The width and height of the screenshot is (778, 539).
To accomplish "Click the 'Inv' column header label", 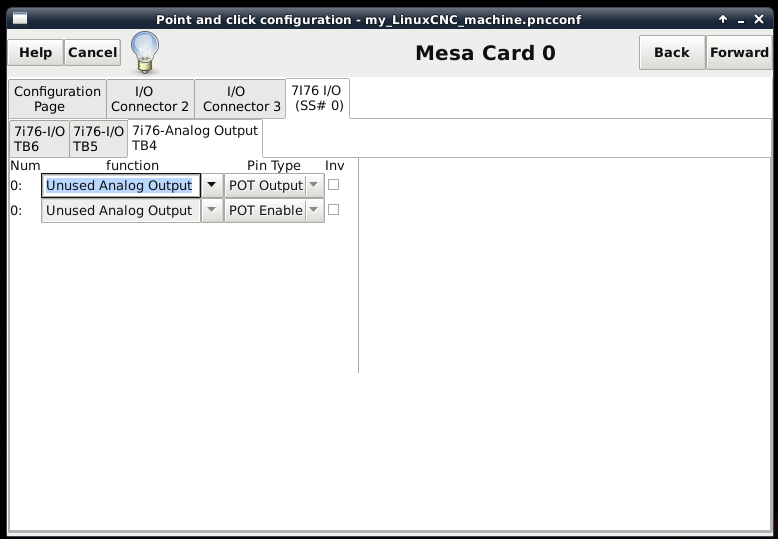I will (335, 165).
